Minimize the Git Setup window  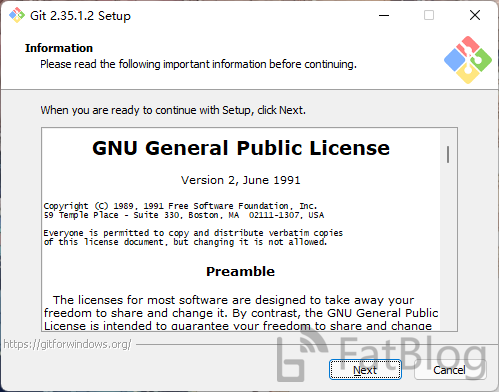click(x=384, y=15)
